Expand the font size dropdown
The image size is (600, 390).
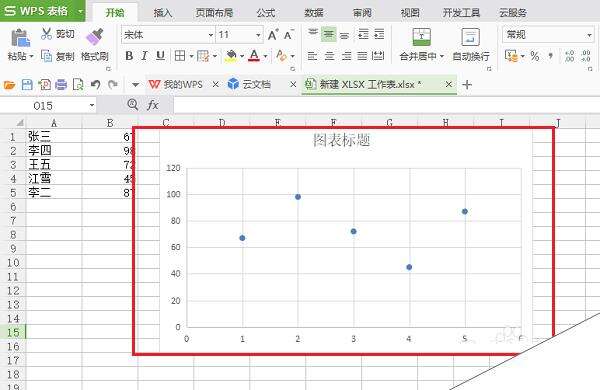[x=258, y=35]
